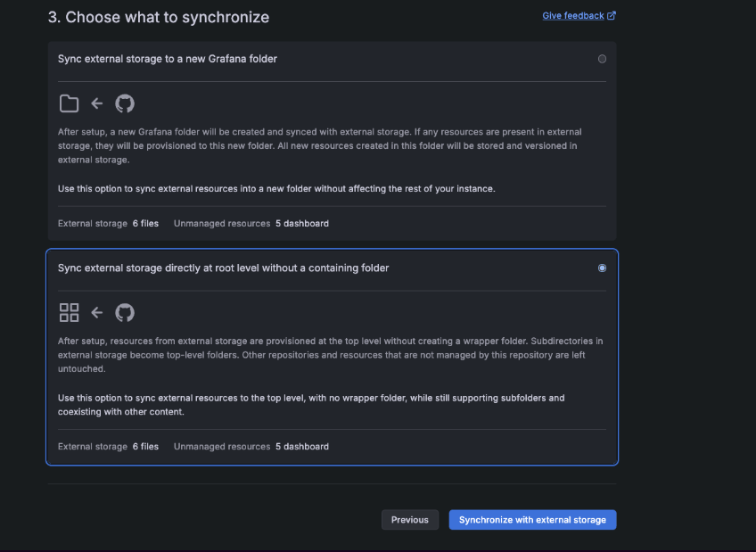The height and width of the screenshot is (552, 756).
Task: Go back with the Previous button
Action: (x=410, y=520)
